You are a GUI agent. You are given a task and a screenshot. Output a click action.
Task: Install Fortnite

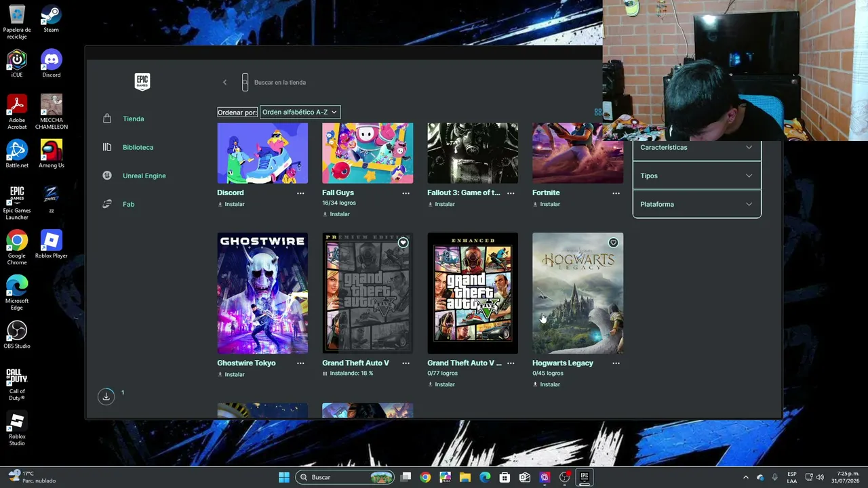tap(547, 204)
